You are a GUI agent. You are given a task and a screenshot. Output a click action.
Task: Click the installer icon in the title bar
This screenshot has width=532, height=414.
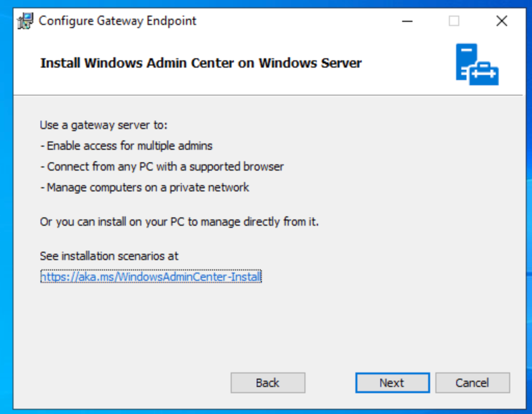click(25, 21)
